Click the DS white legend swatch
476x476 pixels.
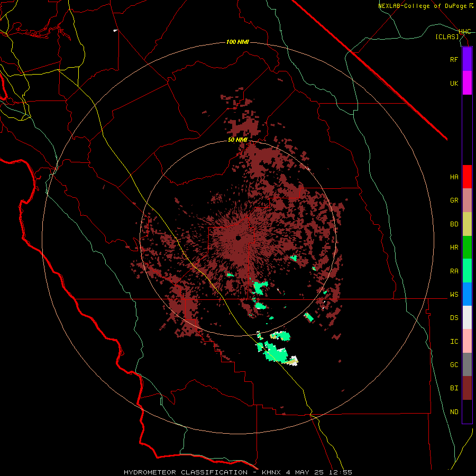tap(467, 317)
